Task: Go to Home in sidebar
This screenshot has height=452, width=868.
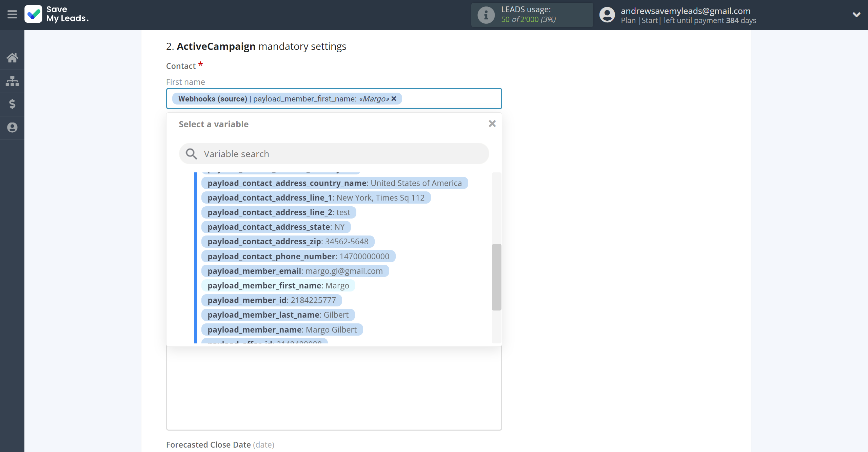Action: click(x=12, y=58)
